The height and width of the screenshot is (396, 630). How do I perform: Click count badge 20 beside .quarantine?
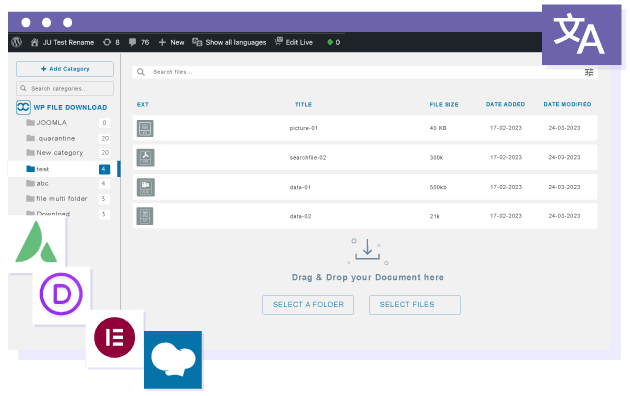tap(105, 138)
